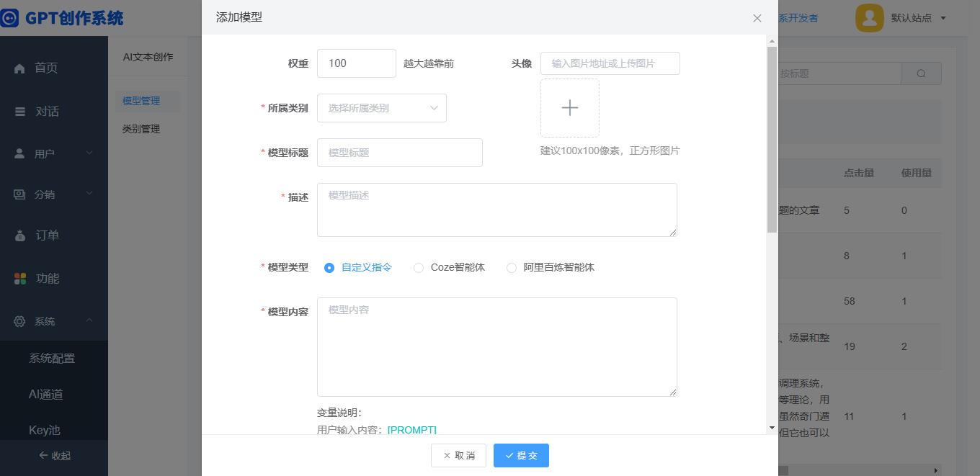Viewport: 980px width, 476px height.
Task: Select the Coze智能体 model type
Action: pyautogui.click(x=419, y=268)
